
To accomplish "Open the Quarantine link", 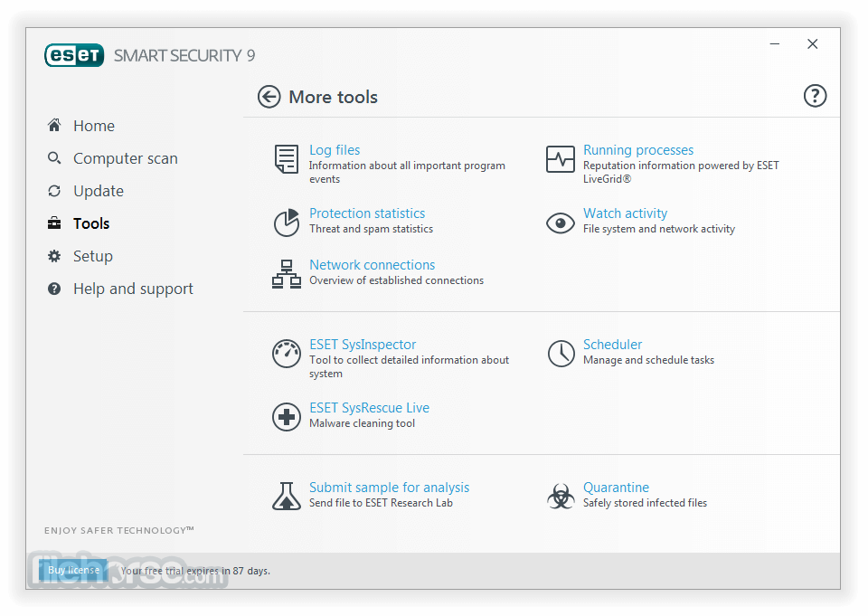I will tap(616, 488).
